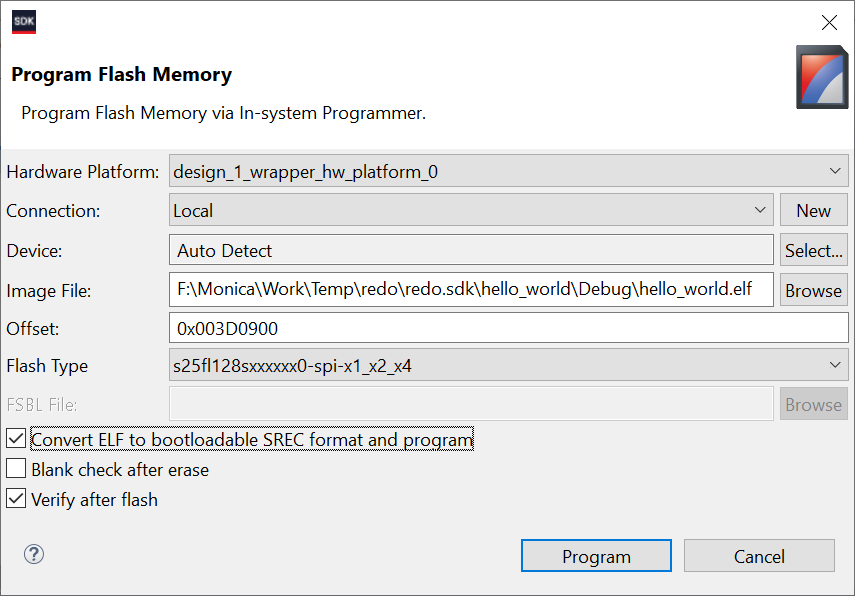Click Select... button for Device
The height and width of the screenshot is (596, 855).
(814, 250)
